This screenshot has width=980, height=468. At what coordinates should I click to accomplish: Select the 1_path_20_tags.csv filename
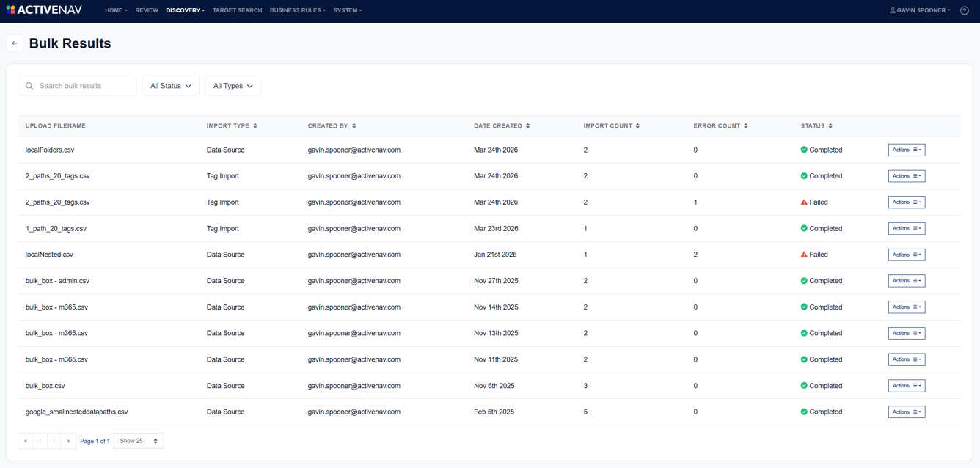coord(56,228)
